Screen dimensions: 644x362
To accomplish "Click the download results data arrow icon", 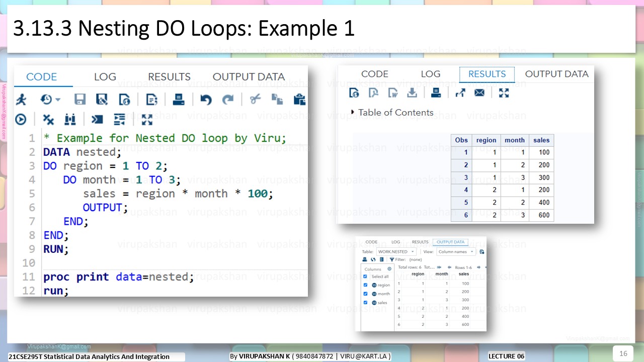I will click(412, 93).
